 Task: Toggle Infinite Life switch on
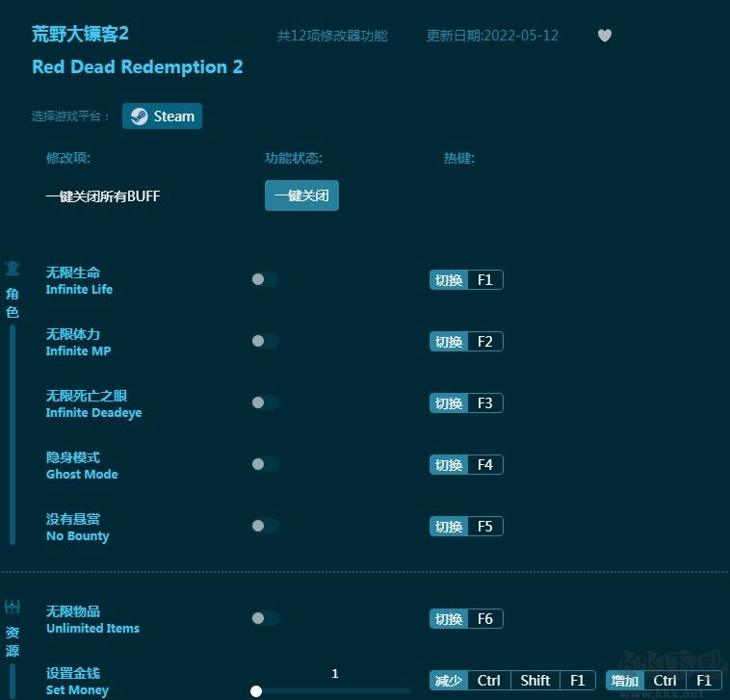[265, 279]
